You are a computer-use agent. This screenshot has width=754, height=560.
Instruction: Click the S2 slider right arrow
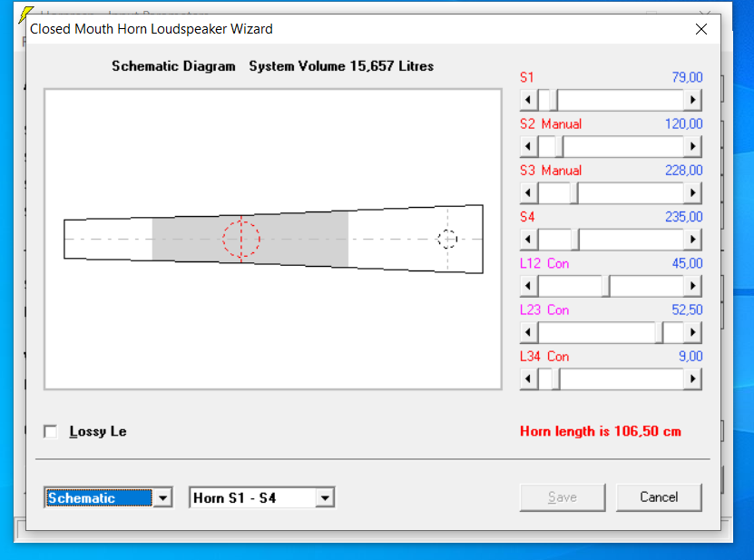(x=692, y=146)
